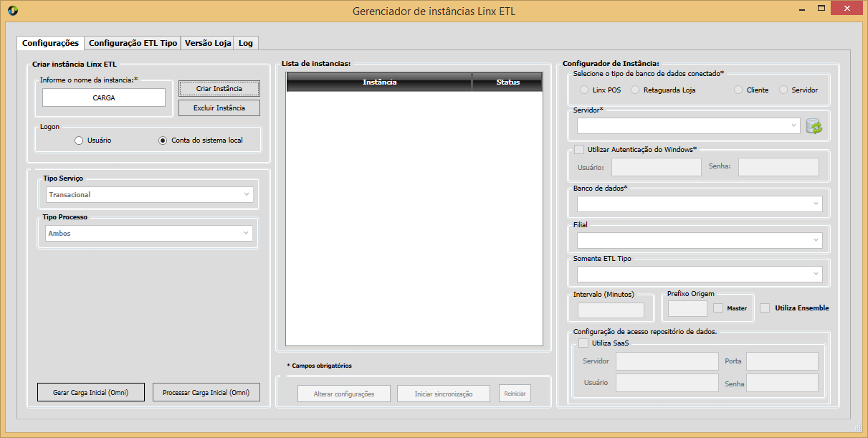
Task: Click the Iniciar sincronização button
Action: coord(444,394)
